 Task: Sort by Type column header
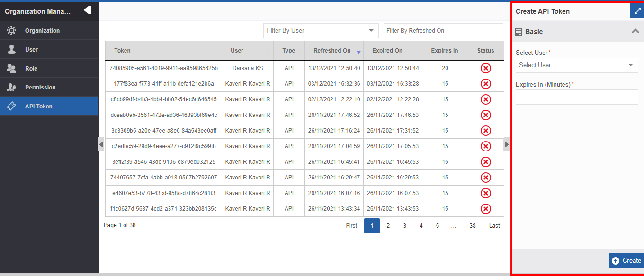pyautogui.click(x=289, y=51)
